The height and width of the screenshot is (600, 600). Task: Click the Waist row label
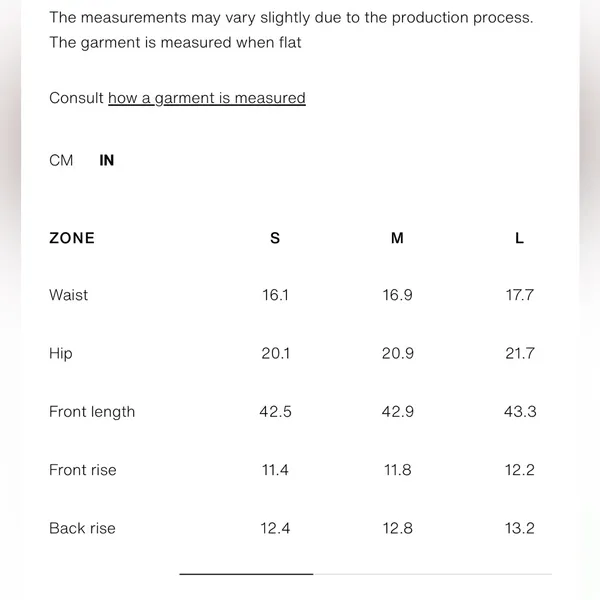point(68,295)
